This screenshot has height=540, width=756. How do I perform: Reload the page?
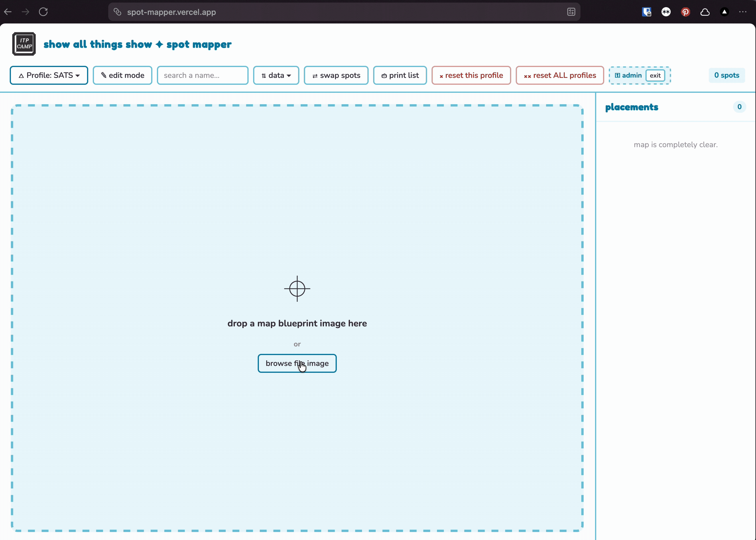click(43, 12)
